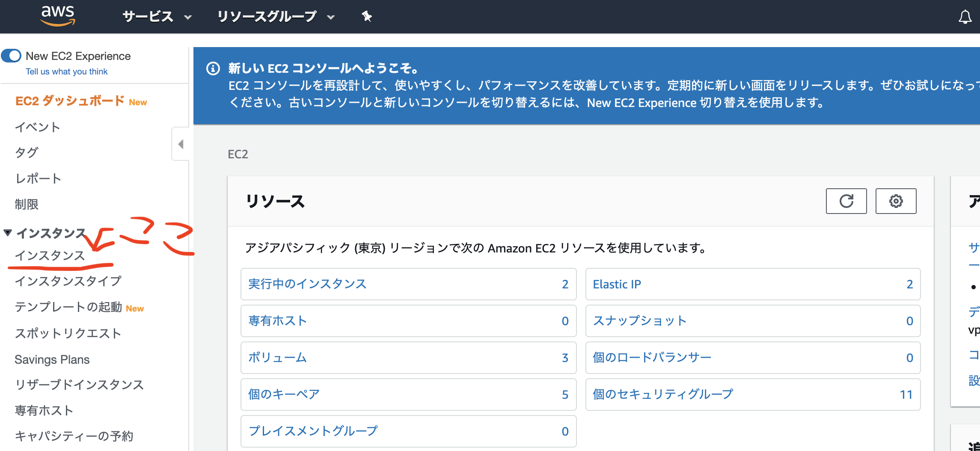Open キャパシティーの予約 in sidebar
Screen dimensions: 980x451
tap(74, 436)
